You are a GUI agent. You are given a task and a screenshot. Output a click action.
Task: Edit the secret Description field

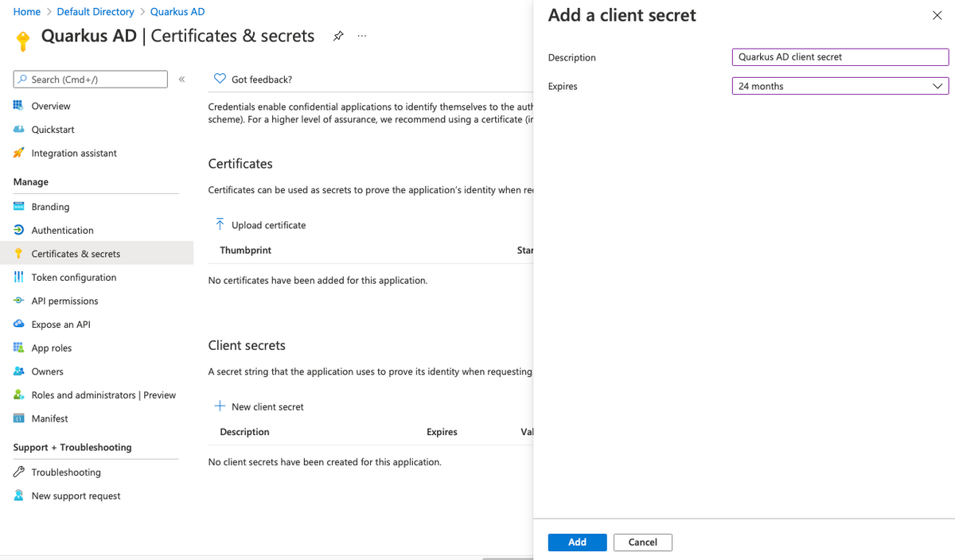coord(840,56)
